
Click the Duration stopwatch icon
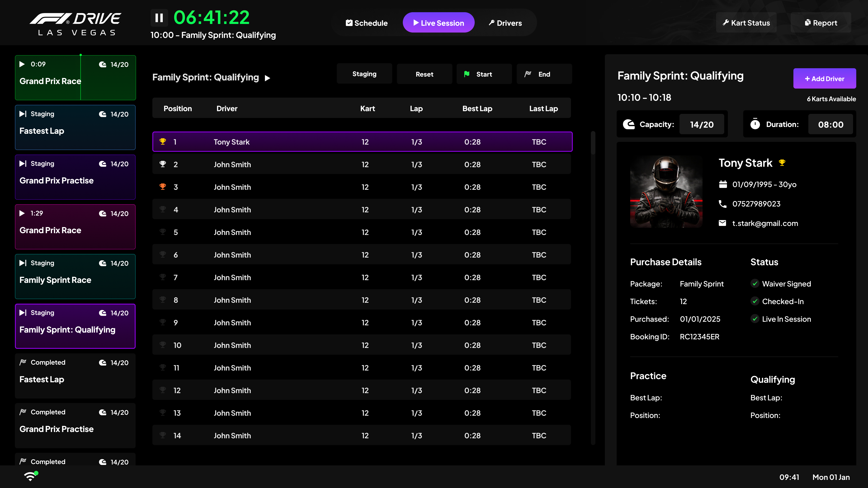pyautogui.click(x=755, y=124)
